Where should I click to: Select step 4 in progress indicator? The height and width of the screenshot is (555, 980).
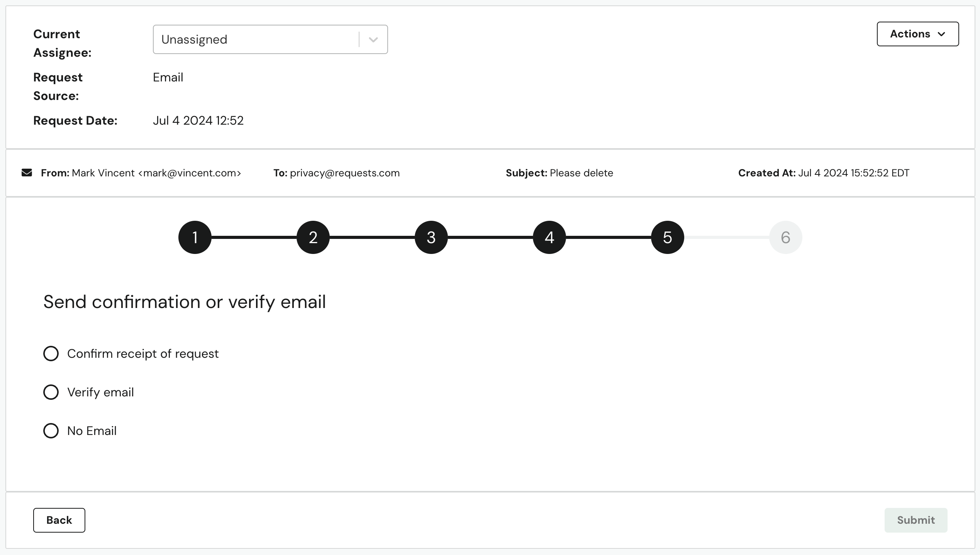pyautogui.click(x=549, y=237)
